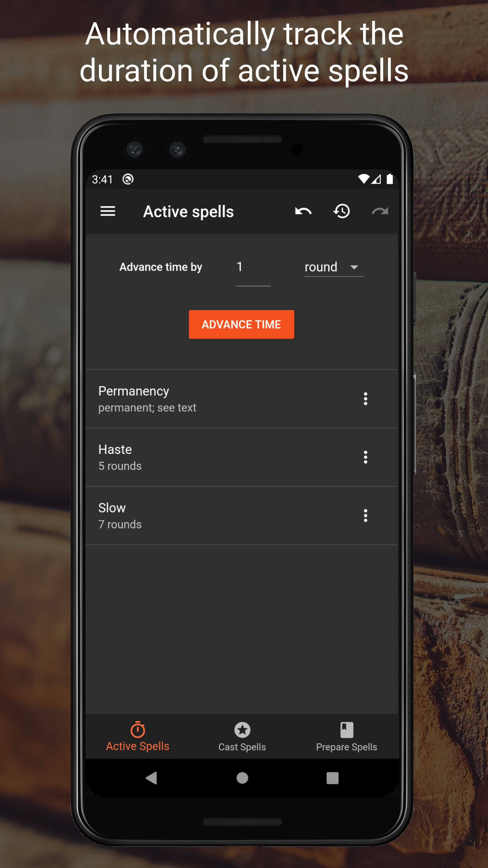Open the hamburger navigation menu

coord(108,211)
